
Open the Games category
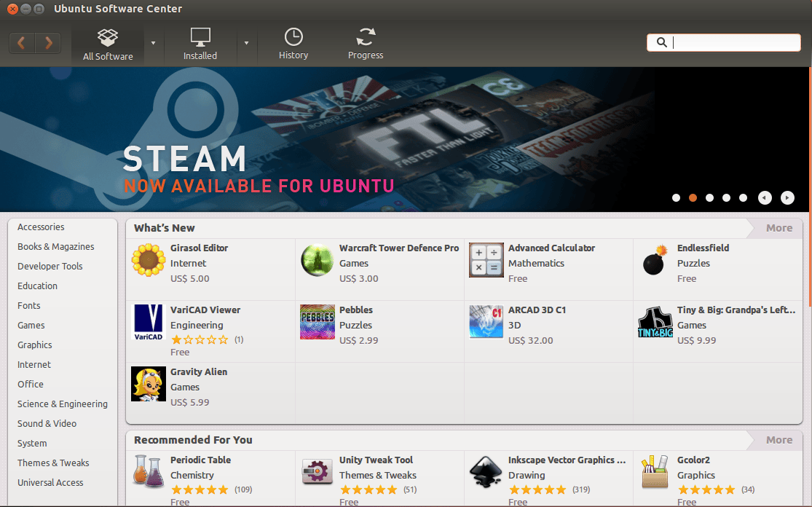[x=31, y=325]
